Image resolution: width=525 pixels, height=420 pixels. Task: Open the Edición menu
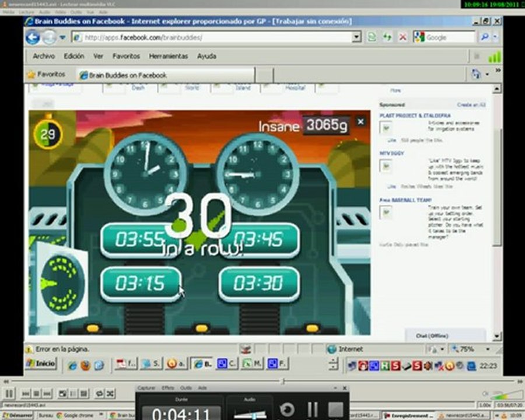pos(74,56)
